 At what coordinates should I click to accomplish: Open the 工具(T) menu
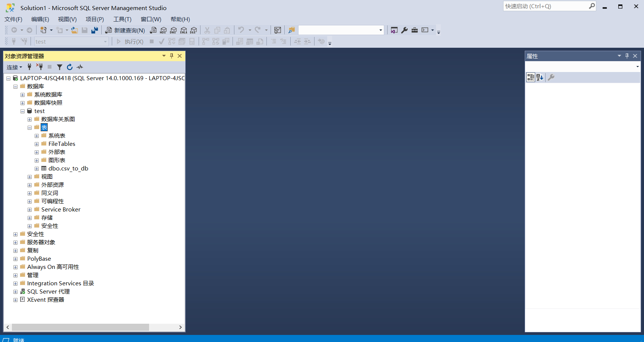[x=122, y=19]
